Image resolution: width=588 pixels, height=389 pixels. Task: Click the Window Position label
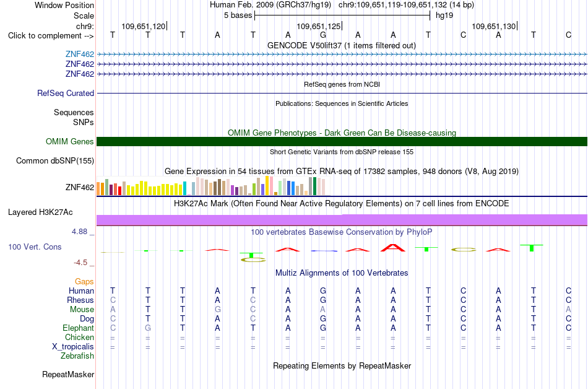click(x=64, y=5)
